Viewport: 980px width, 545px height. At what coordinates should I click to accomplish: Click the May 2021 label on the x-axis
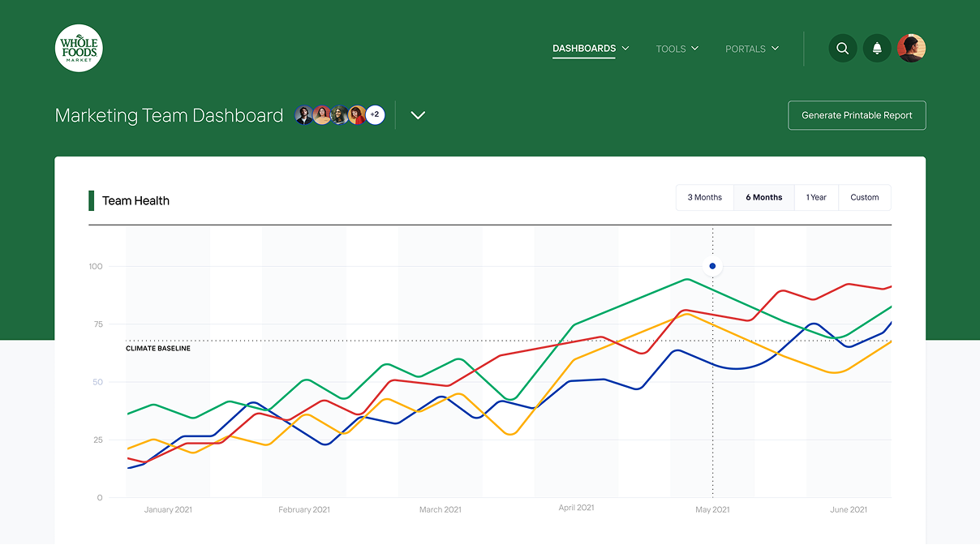[712, 509]
